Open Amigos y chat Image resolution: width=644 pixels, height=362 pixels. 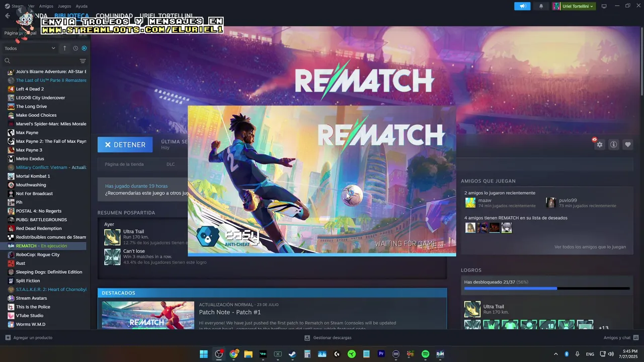(x=621, y=338)
